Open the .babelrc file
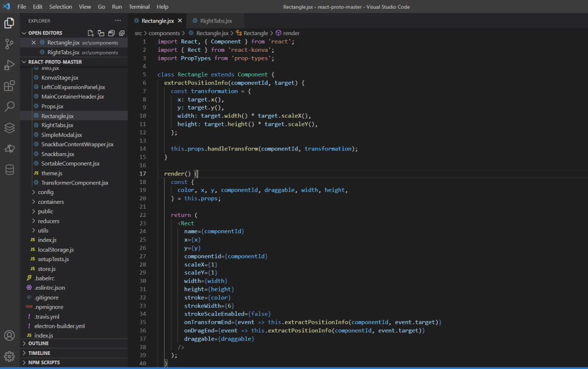Screen dimensions: 588x369 tap(44, 278)
